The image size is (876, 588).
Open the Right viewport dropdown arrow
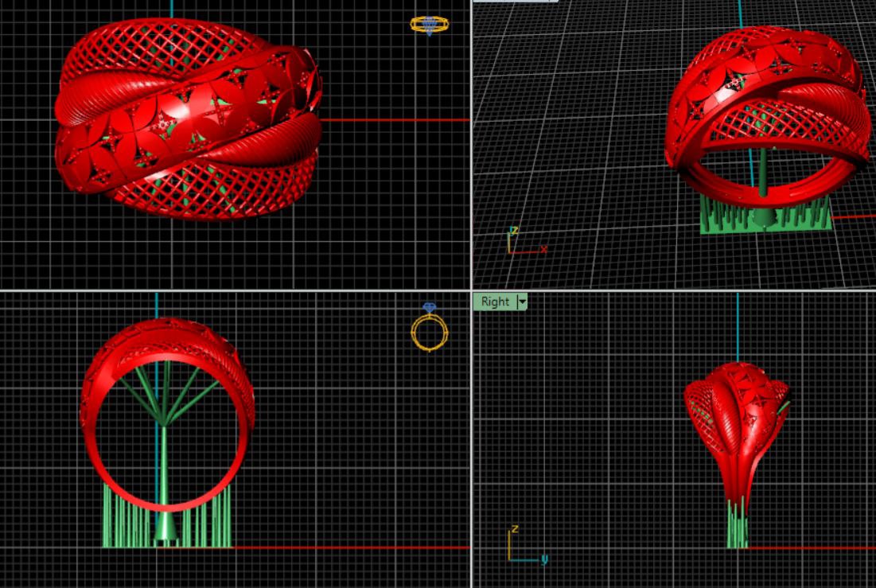click(522, 302)
